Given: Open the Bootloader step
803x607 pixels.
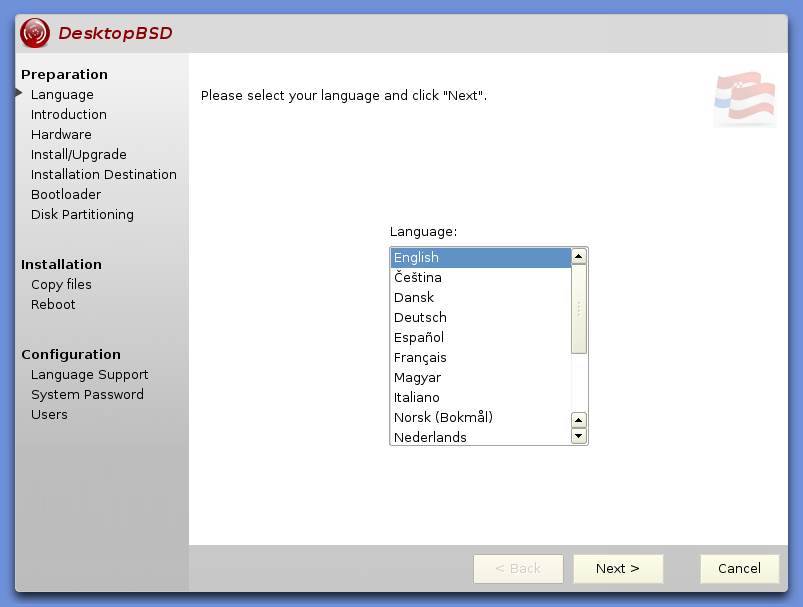Looking at the screenshot, I should click(65, 194).
